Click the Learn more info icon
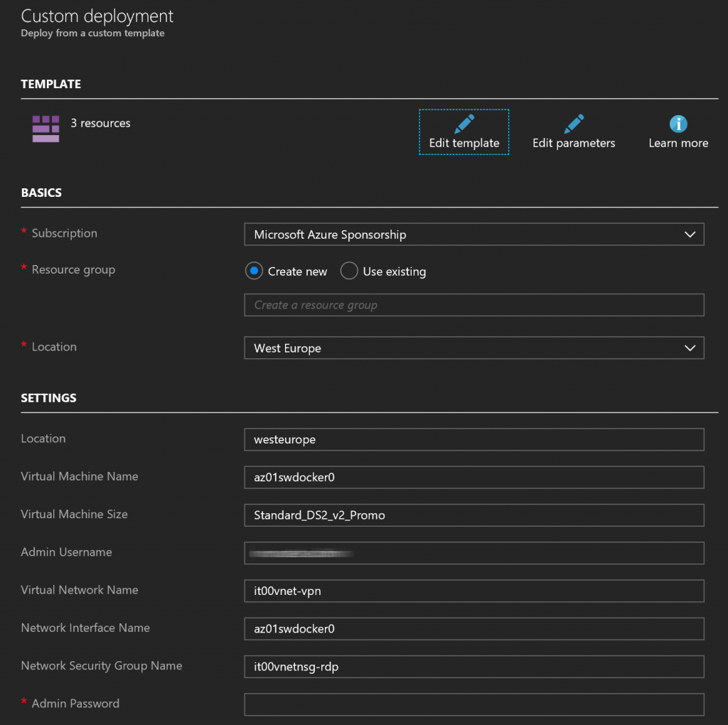Viewport: 728px width, 725px height. [x=678, y=124]
